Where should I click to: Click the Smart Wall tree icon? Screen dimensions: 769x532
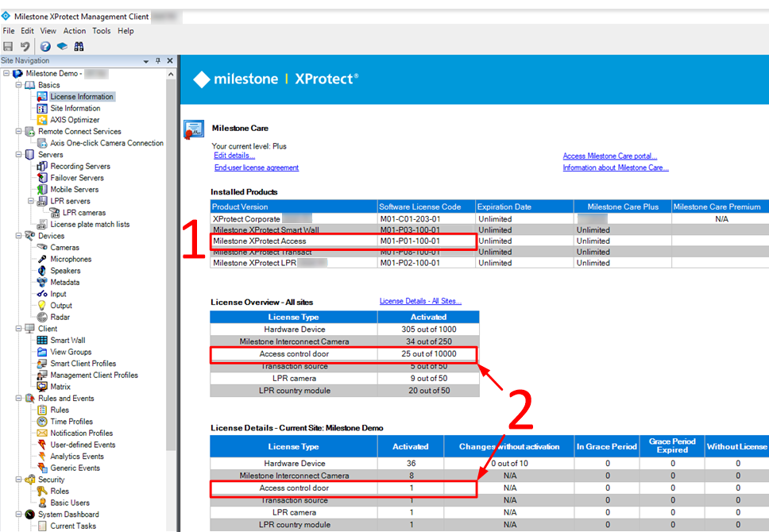coord(42,341)
